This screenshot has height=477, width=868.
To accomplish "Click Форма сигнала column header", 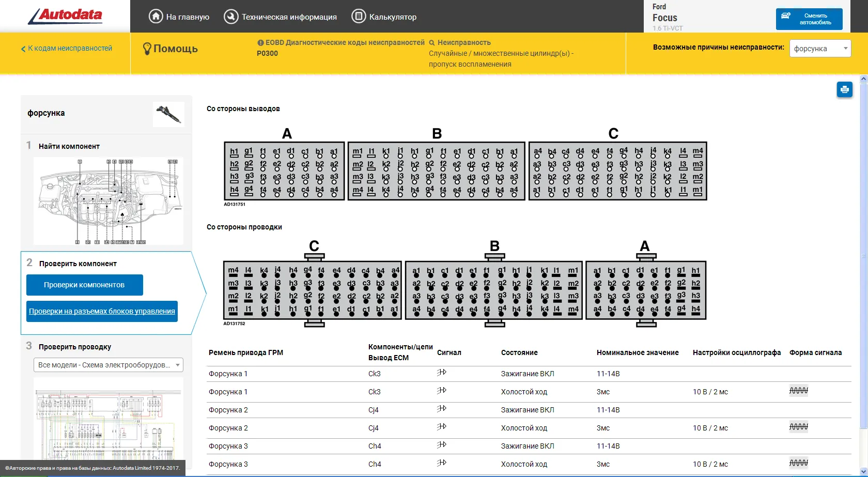I will [815, 352].
